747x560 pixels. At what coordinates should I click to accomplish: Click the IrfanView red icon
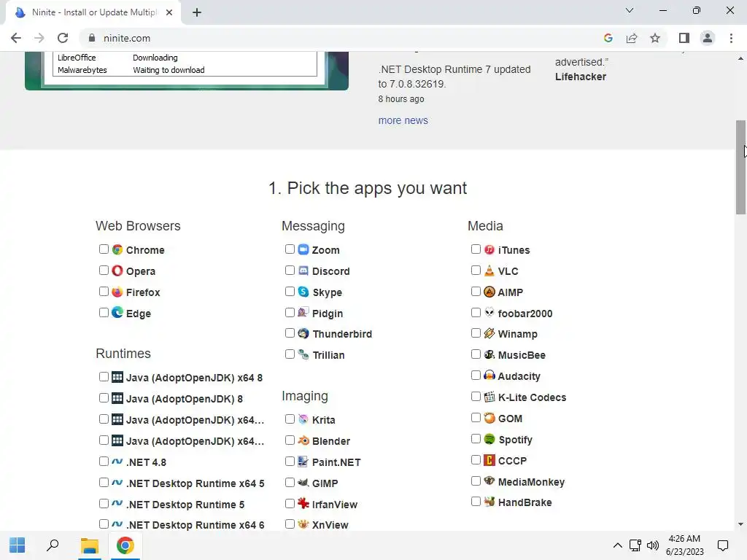coord(303,503)
